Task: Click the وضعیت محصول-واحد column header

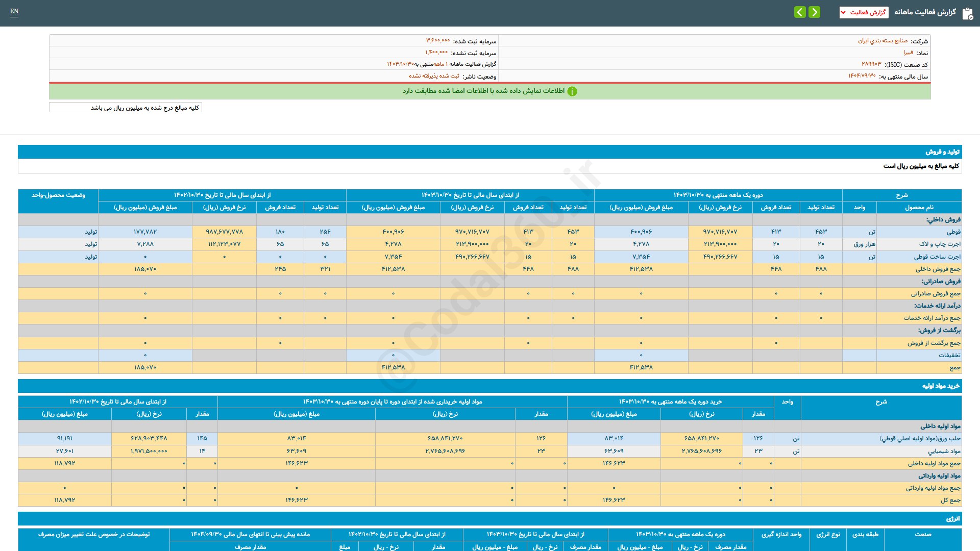Action: 58,195
